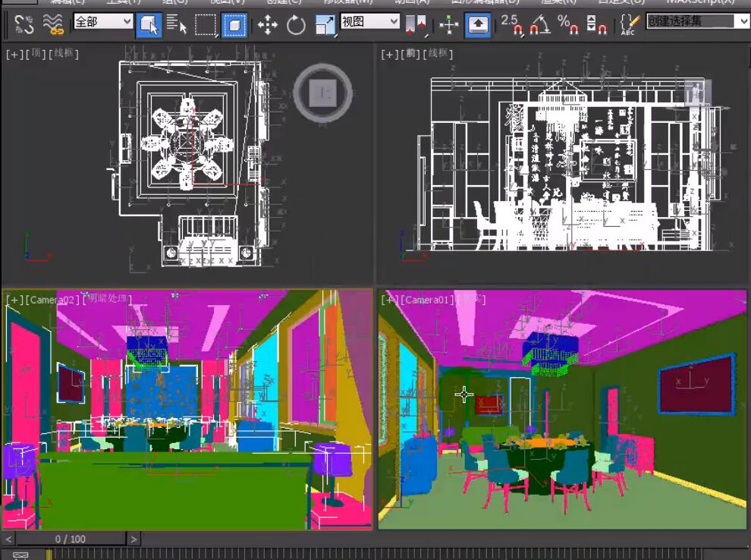Open the Select by Name tool

176,25
